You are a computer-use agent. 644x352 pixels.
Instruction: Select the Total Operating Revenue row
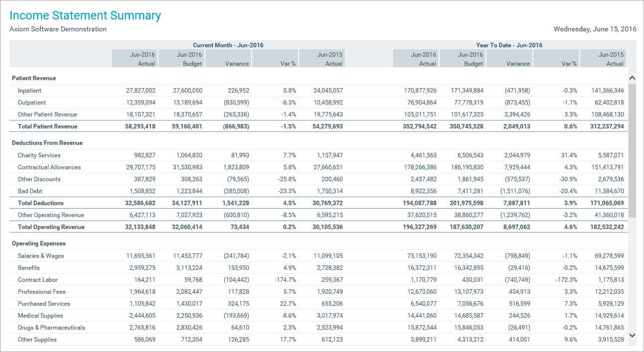click(52, 227)
